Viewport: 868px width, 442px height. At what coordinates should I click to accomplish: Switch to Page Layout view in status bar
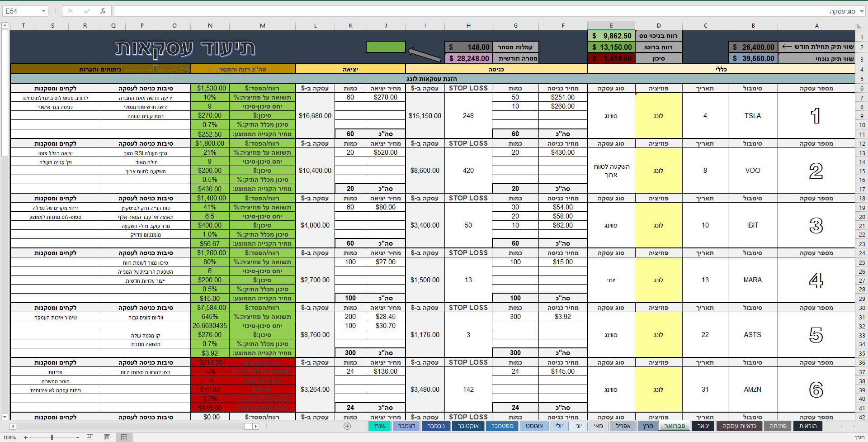point(107,437)
